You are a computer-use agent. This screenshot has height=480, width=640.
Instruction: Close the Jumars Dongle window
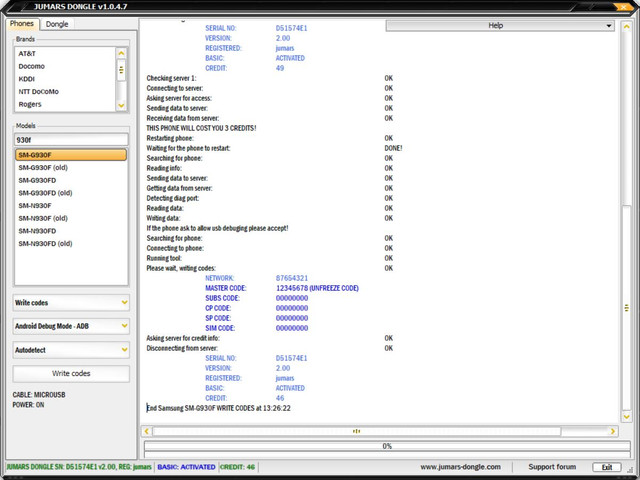[622, 7]
